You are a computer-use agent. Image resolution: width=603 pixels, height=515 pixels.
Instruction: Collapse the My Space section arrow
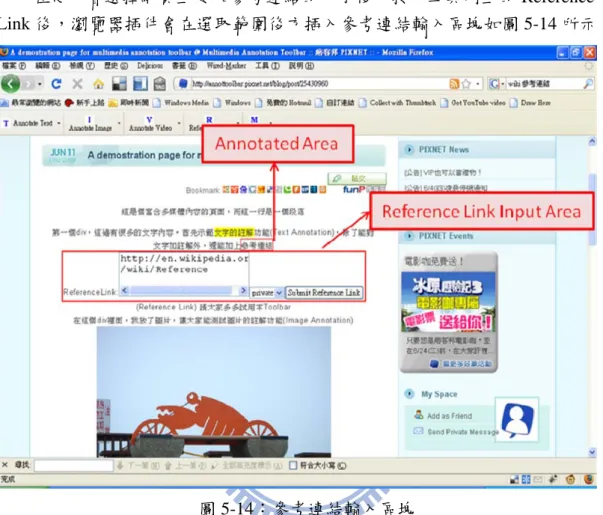point(410,394)
